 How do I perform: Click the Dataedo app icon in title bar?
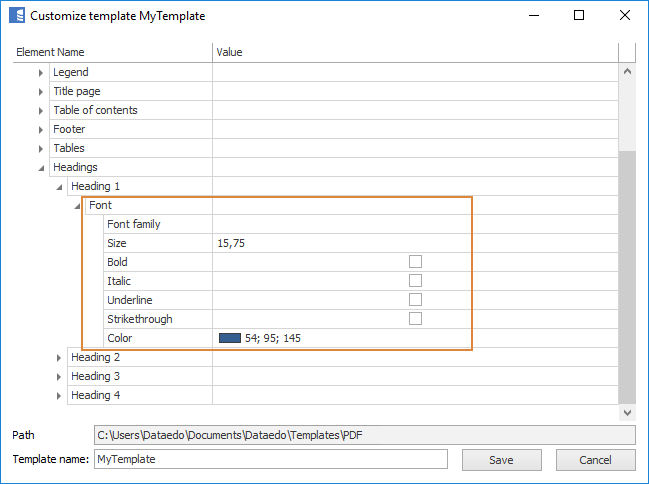(16, 16)
